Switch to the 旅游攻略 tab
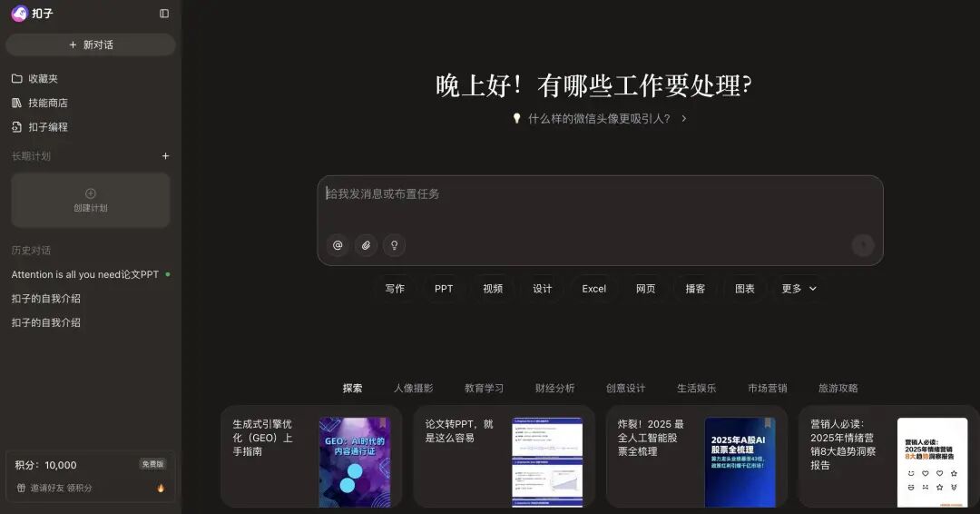This screenshot has width=980, height=514. pos(838,388)
